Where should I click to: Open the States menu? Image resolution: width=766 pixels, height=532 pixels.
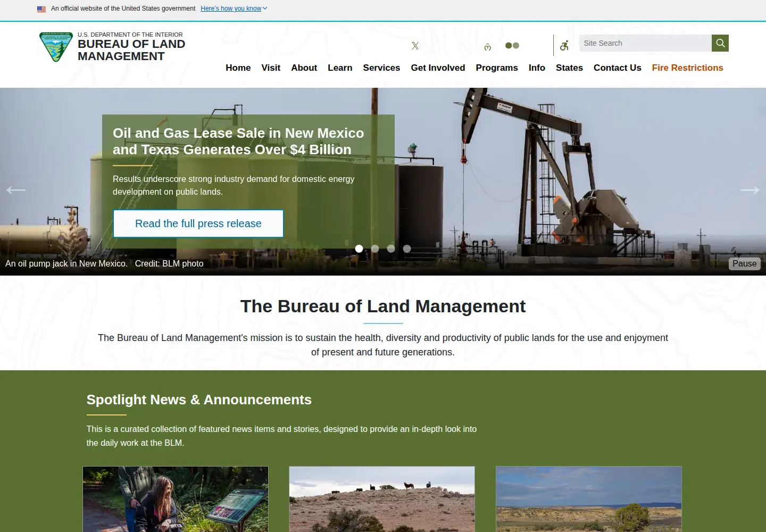point(569,68)
